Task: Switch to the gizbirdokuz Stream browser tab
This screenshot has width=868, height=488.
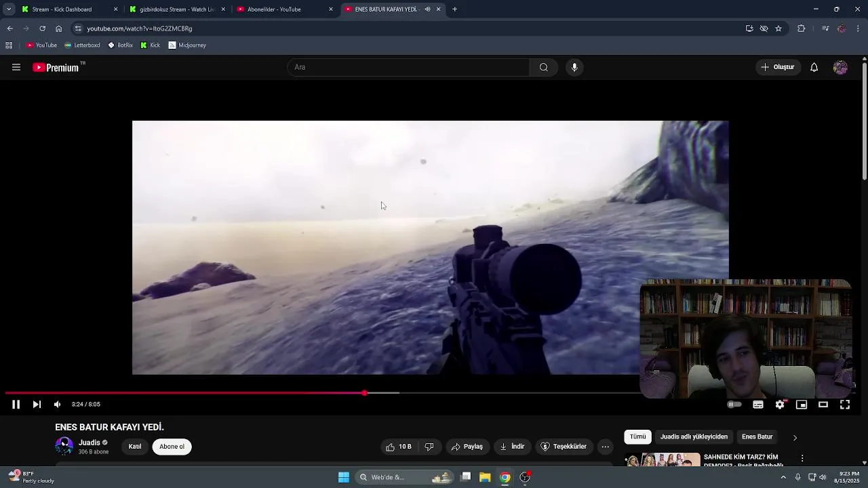Action: 176,9
